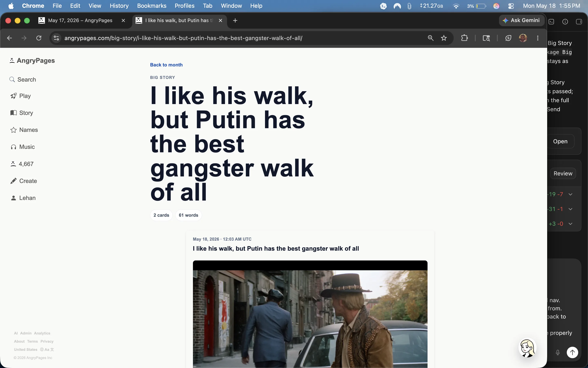Click the terminal icon in side panel header
588x368 pixels.
coord(551,22)
